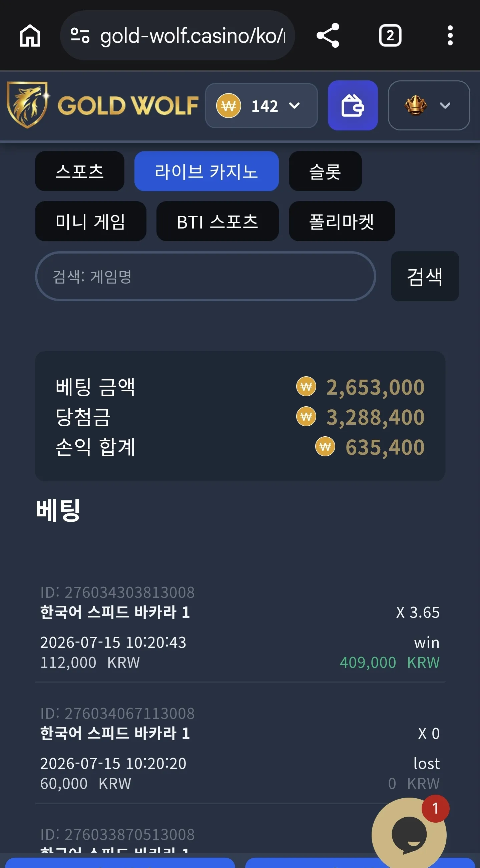The image size is (480, 868).
Task: Select the 라이브 카지노 tab
Action: tap(206, 171)
